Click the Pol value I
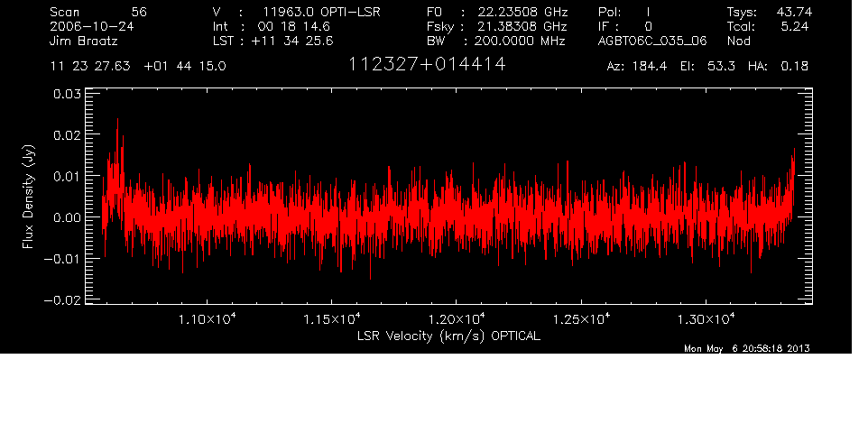 648,12
